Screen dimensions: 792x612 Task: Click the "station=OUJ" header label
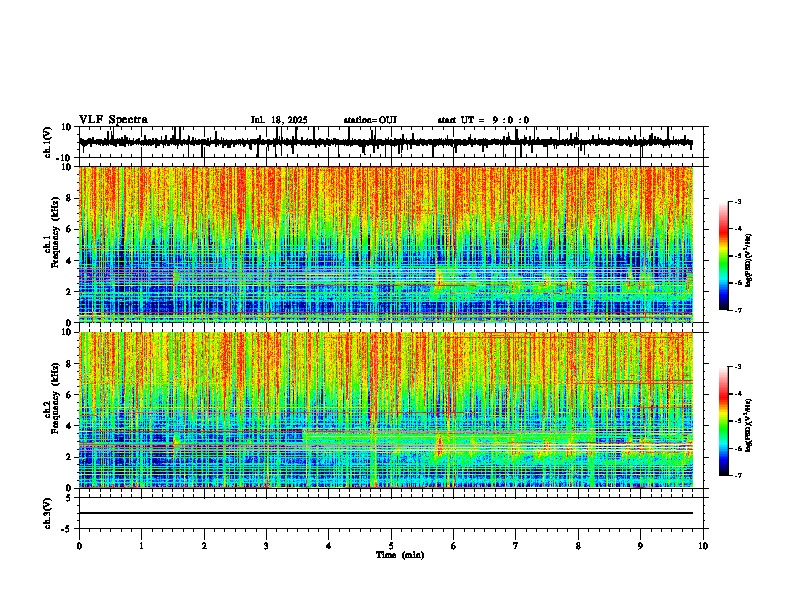coord(370,120)
